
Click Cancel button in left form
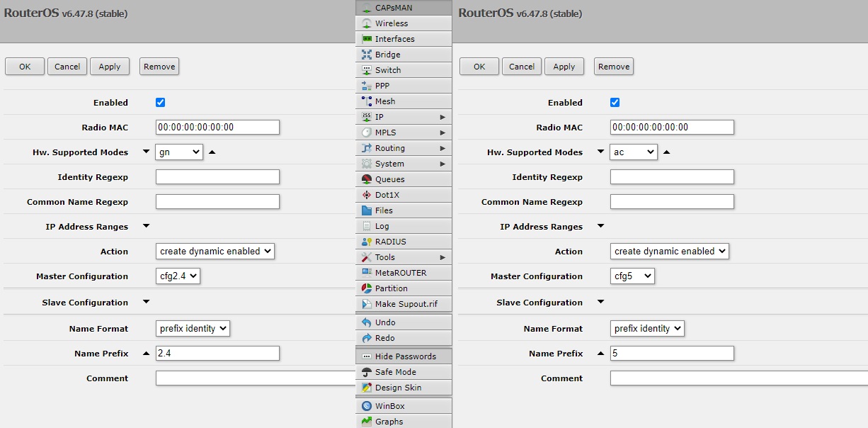pos(67,67)
